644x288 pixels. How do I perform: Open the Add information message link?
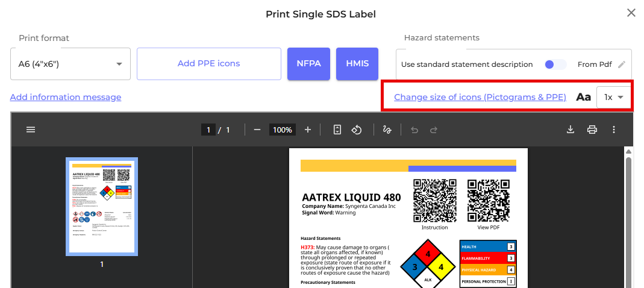click(66, 98)
